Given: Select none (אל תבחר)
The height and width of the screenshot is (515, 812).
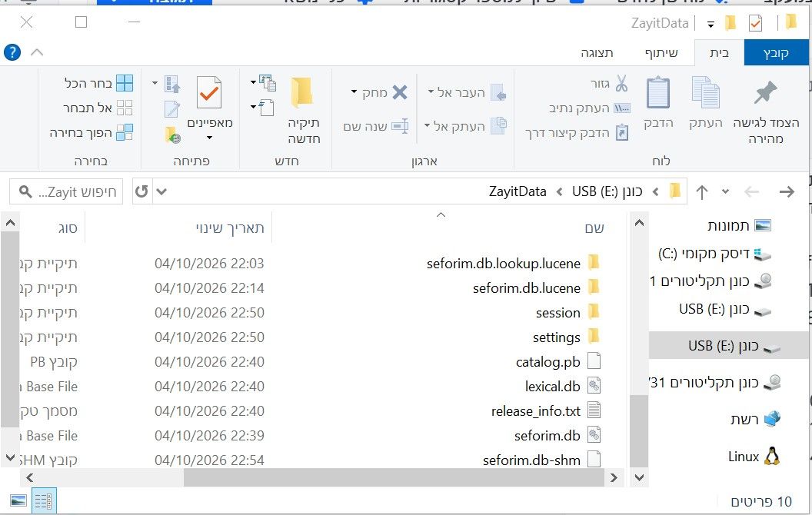Looking at the screenshot, I should [98, 108].
